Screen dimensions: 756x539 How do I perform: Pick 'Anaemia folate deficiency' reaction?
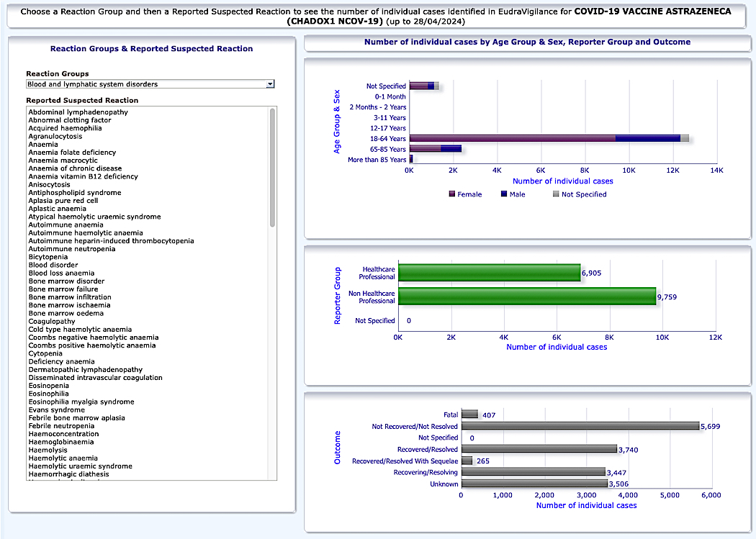[72, 153]
